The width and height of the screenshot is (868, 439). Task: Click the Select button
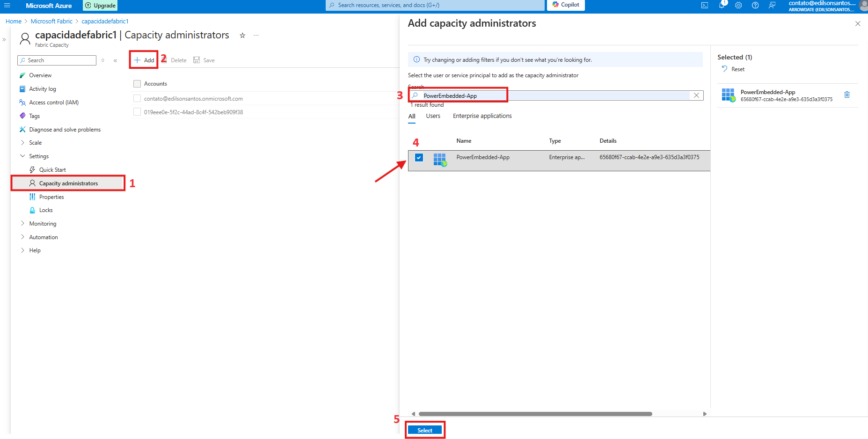425,430
